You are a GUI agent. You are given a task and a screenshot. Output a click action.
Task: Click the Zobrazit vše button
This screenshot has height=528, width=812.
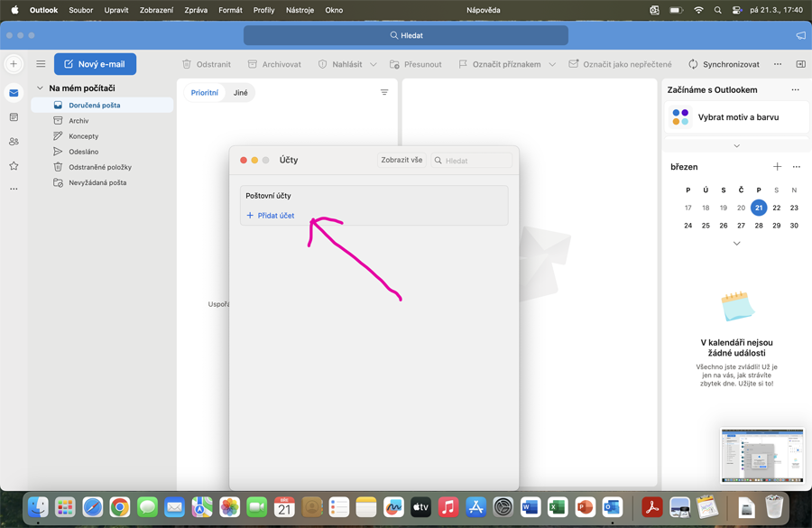coord(401,160)
